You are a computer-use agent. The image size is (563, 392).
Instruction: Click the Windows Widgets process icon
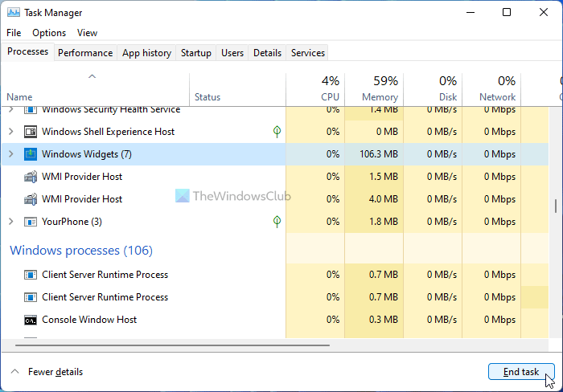pyautogui.click(x=31, y=154)
